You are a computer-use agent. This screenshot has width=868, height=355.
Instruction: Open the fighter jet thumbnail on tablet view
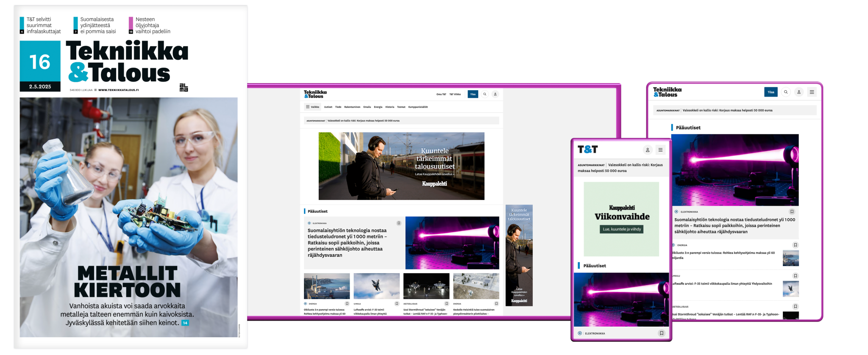click(790, 289)
